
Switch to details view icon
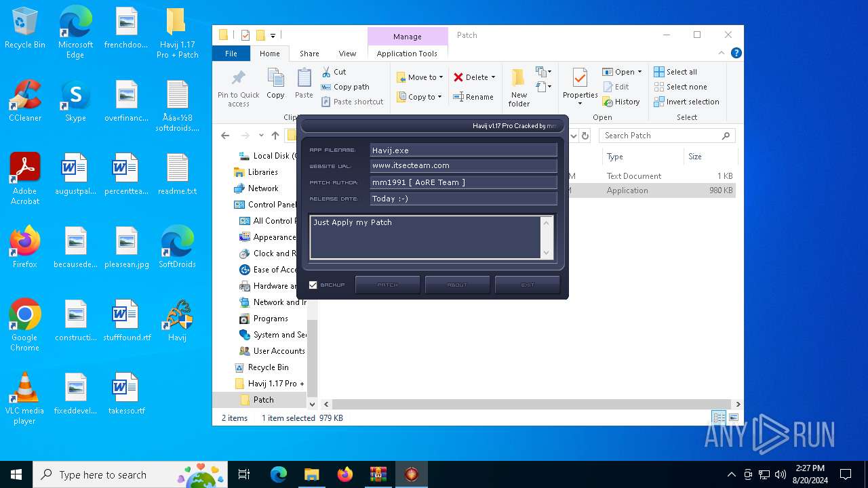coord(718,418)
